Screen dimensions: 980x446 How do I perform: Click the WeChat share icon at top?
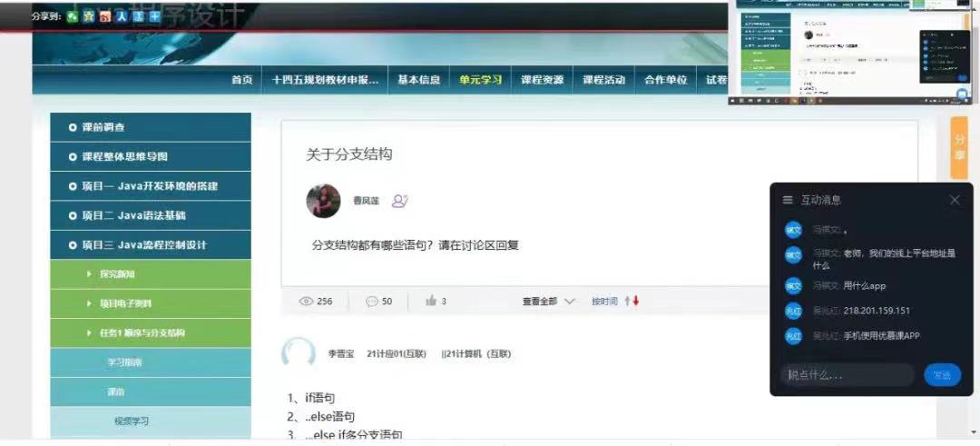point(73,17)
